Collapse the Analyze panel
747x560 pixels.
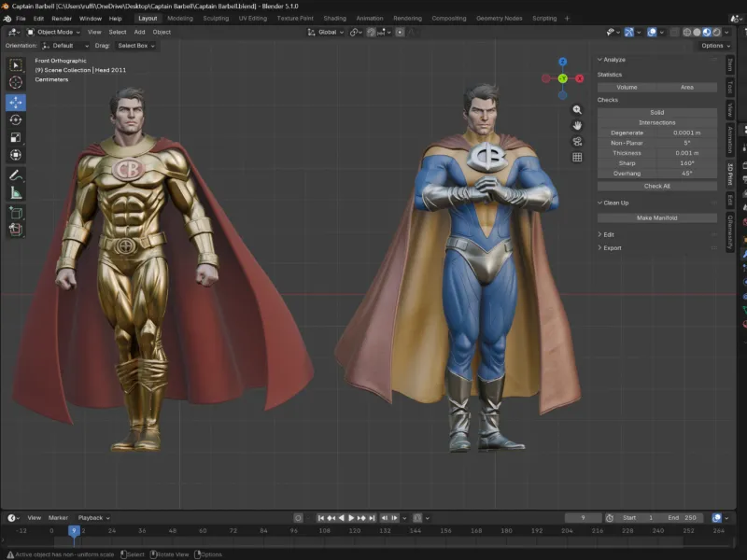coord(612,60)
